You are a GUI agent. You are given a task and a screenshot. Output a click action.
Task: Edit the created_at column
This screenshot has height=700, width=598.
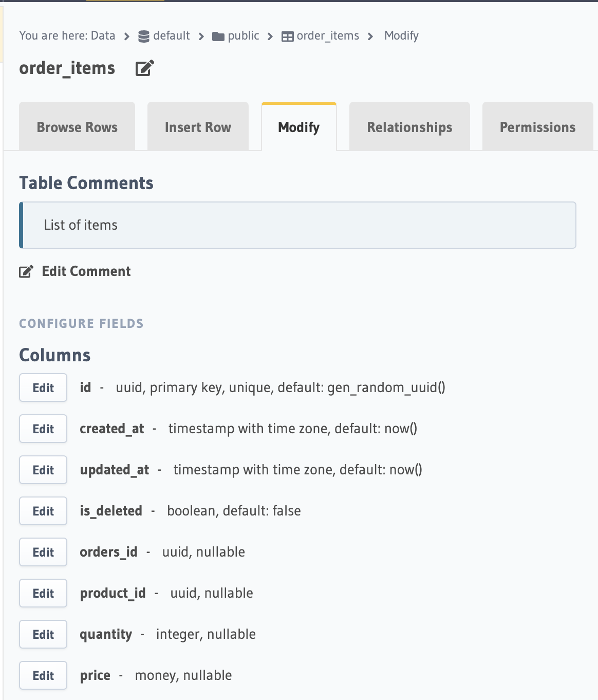coord(43,429)
